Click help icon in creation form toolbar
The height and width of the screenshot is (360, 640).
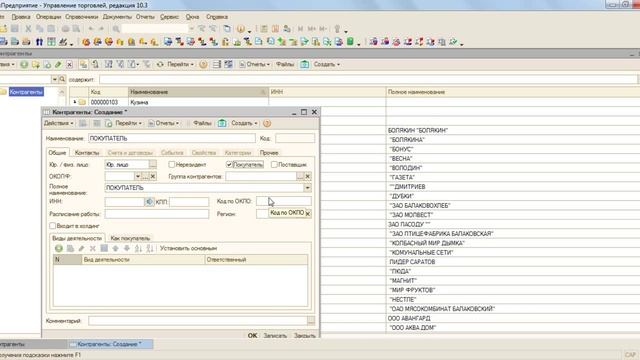pyautogui.click(x=267, y=123)
